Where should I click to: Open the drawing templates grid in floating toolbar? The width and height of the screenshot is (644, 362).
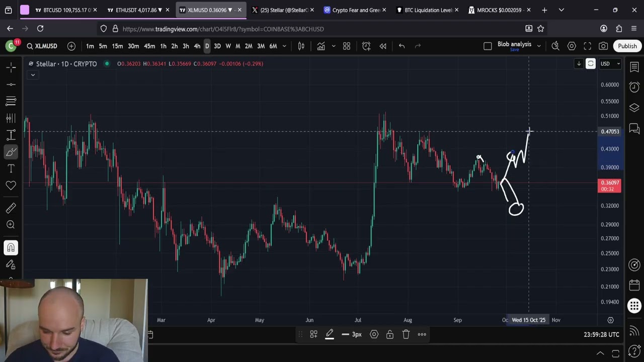point(313,334)
